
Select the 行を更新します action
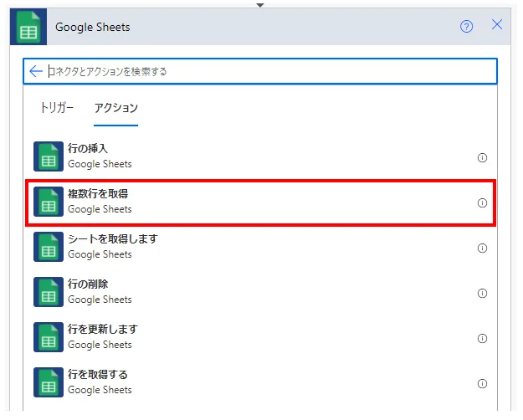click(x=103, y=337)
